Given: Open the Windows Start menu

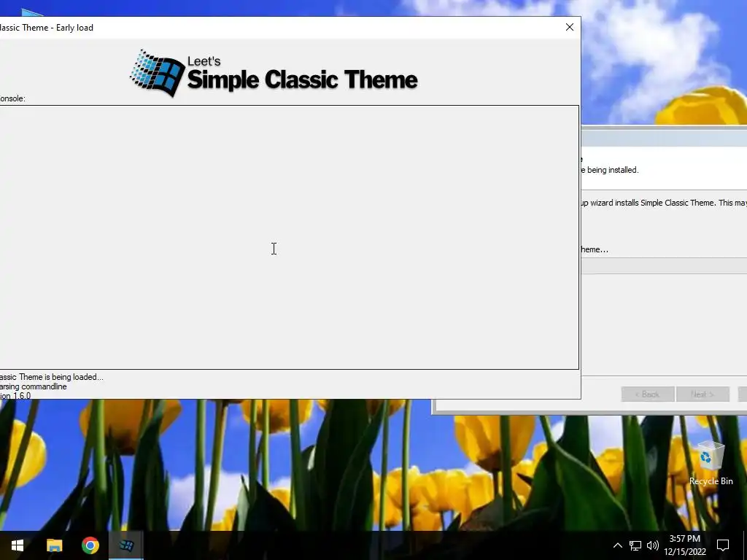Looking at the screenshot, I should [18, 545].
